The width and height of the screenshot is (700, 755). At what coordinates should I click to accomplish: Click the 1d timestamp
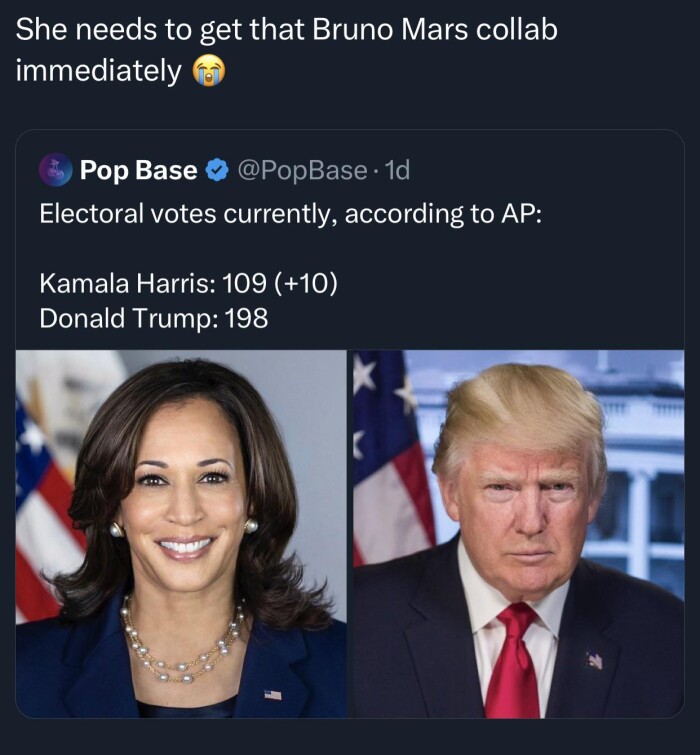pyautogui.click(x=398, y=170)
